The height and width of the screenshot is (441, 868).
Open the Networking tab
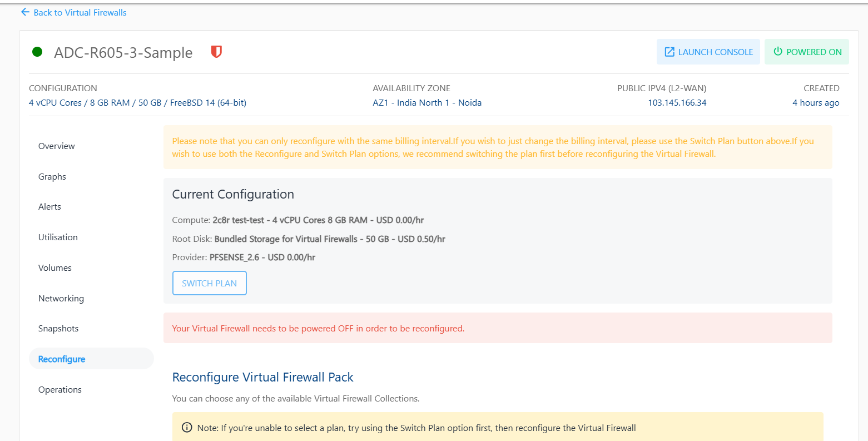click(x=61, y=299)
